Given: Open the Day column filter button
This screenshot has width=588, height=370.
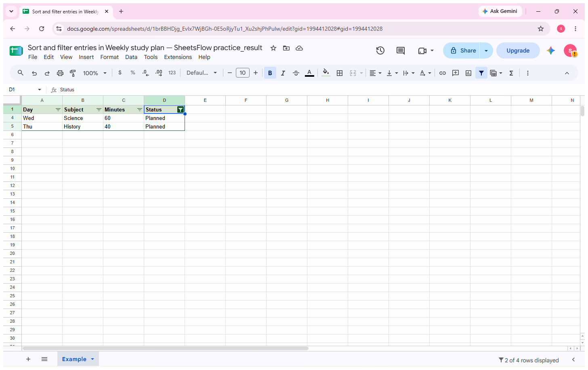Looking at the screenshot, I should (x=58, y=109).
